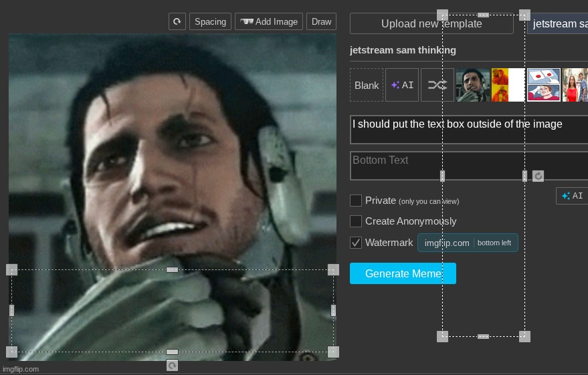Click the rotate handle below the bottom text box

(172, 365)
